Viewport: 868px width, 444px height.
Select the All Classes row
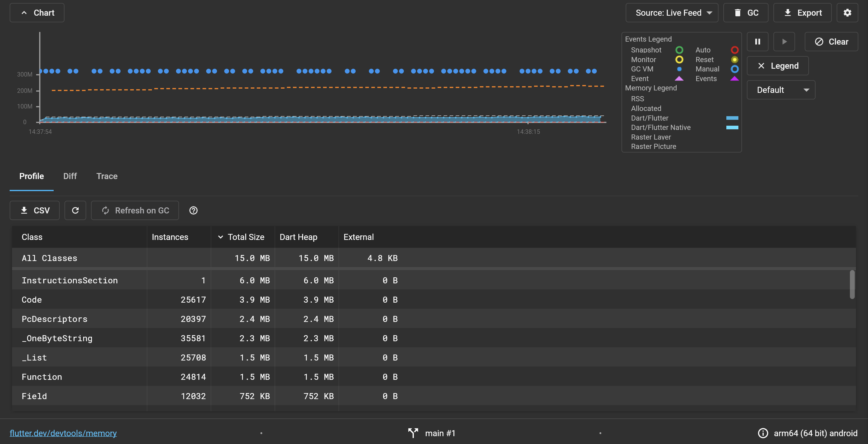[434, 258]
